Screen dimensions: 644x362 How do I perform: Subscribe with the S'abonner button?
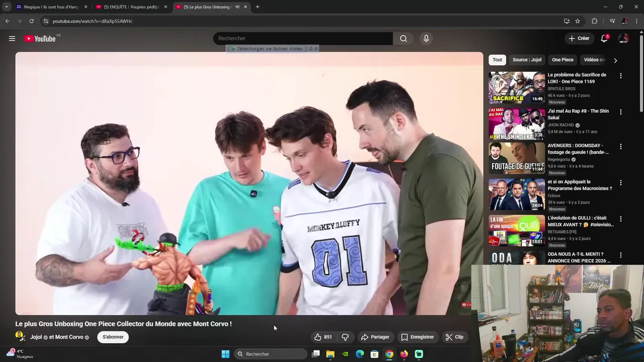113,337
